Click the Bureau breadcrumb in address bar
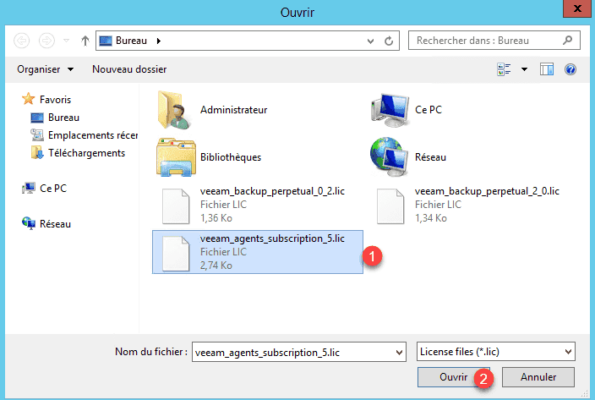This screenshot has height=400, width=595. [x=131, y=41]
